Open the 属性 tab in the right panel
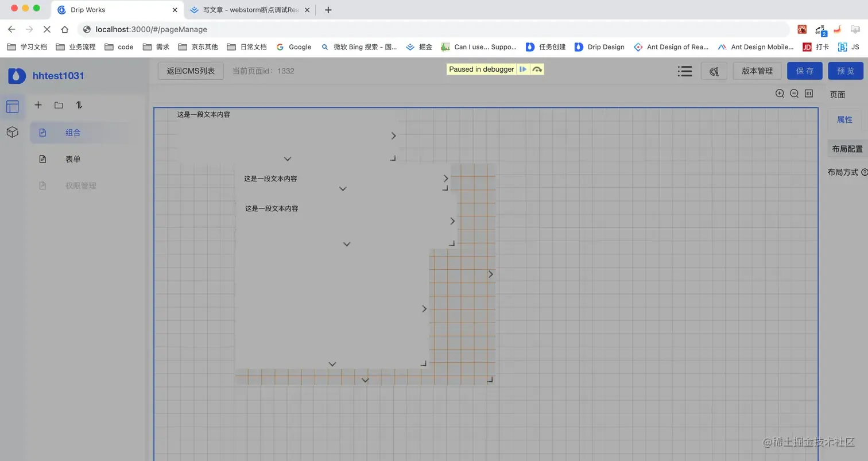This screenshot has width=868, height=461. click(x=844, y=119)
